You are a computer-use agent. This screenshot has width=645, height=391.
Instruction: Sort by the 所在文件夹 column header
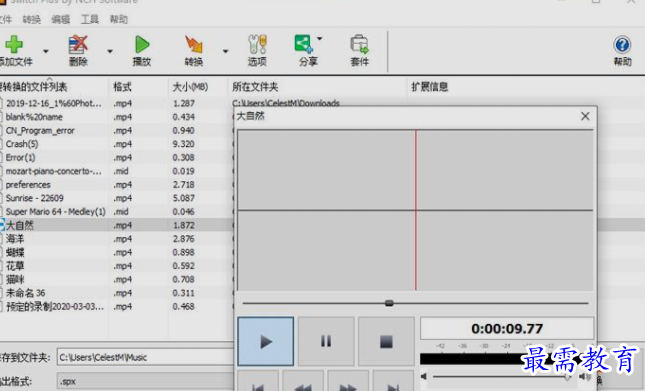(255, 87)
